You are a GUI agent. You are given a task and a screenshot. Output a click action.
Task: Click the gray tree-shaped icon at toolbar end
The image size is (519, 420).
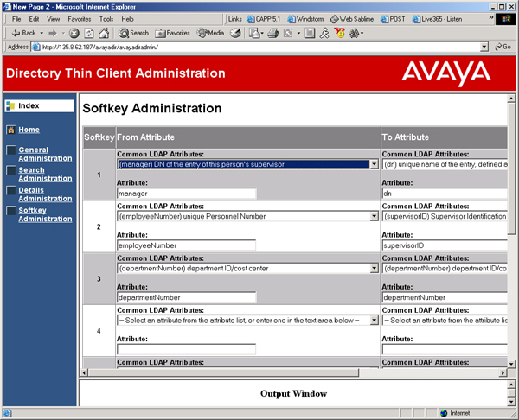tap(354, 33)
